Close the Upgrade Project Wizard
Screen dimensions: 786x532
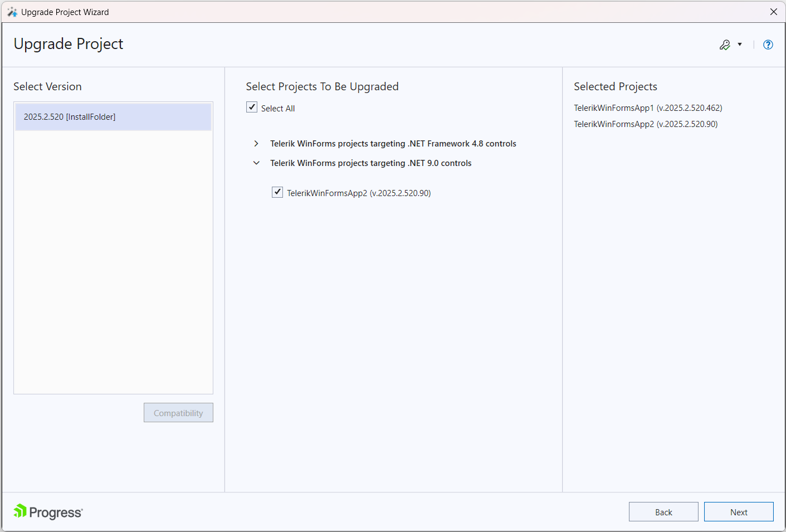[x=774, y=11]
